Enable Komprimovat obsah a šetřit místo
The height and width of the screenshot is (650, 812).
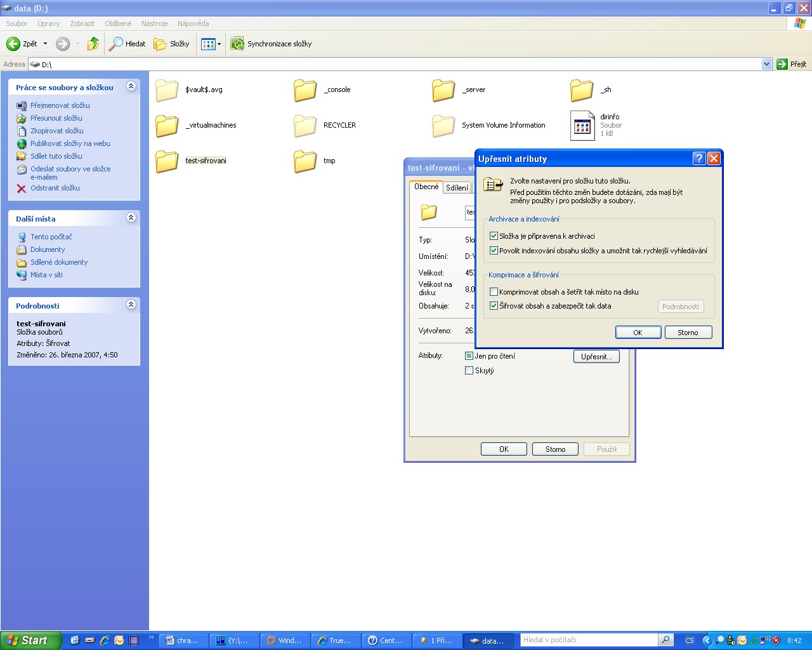494,292
